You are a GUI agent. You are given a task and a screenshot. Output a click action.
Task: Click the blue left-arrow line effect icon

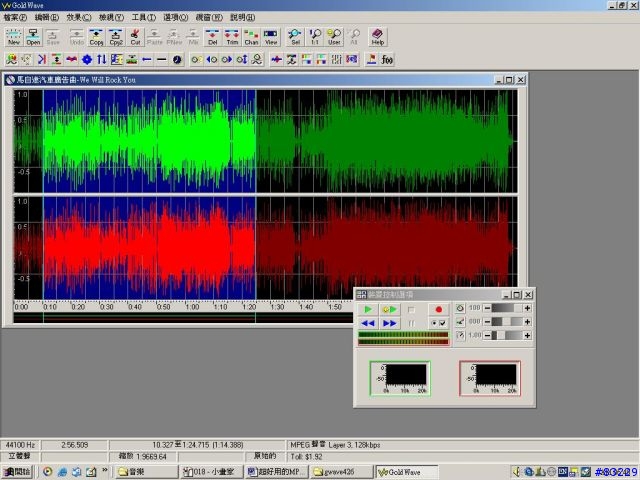tap(147, 60)
